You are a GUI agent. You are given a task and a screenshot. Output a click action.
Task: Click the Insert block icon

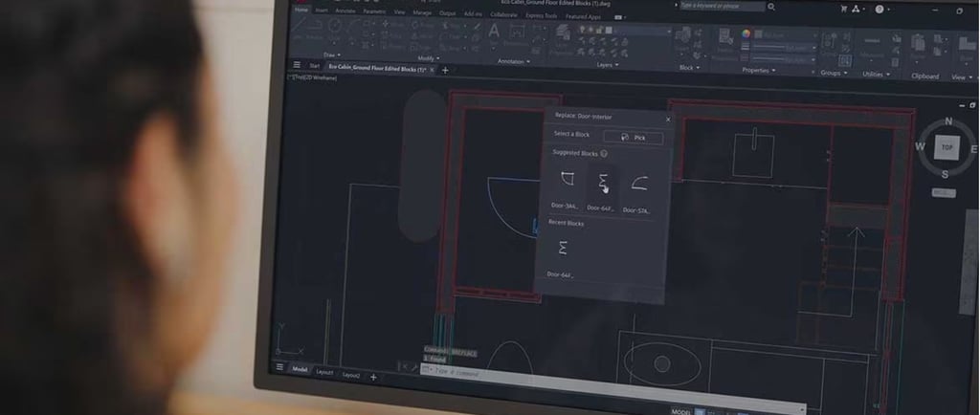tap(683, 35)
